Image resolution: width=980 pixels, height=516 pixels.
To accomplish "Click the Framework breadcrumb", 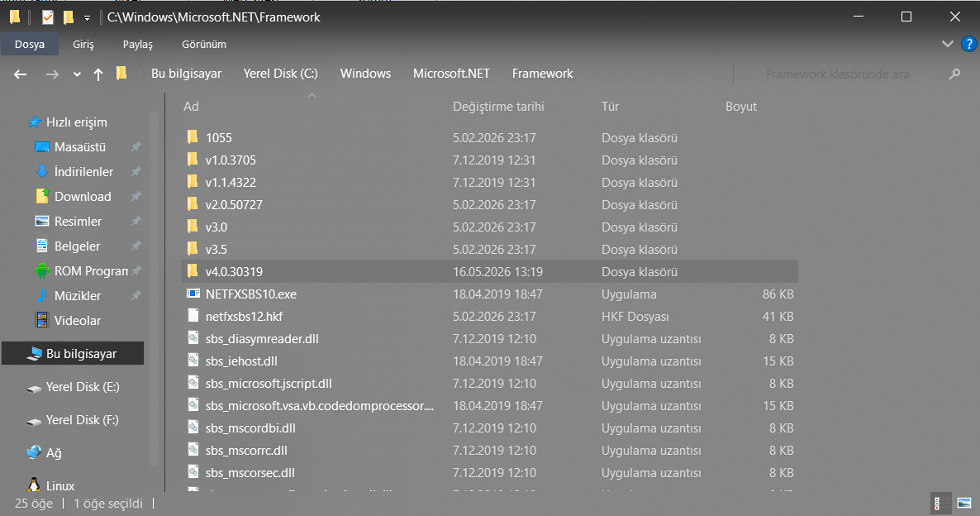I will (x=543, y=73).
